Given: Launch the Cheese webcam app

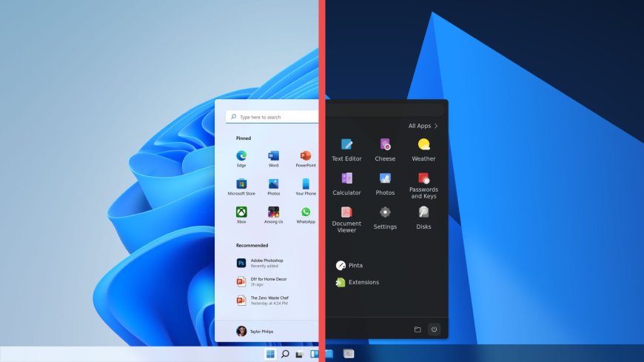Looking at the screenshot, I should [x=385, y=150].
